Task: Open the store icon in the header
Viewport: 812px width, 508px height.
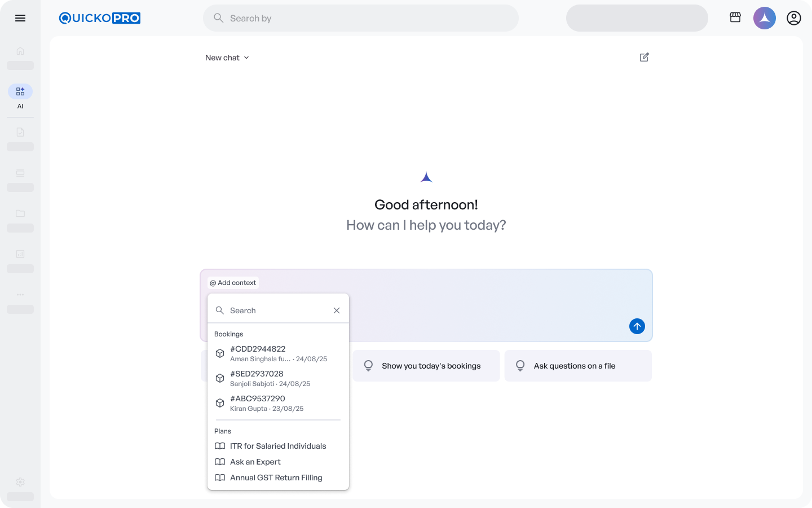Action: pos(735,18)
